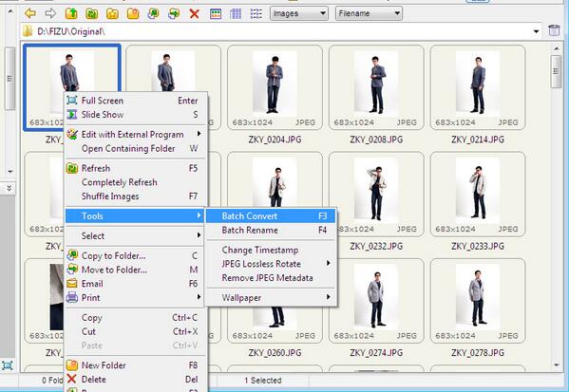Switch to details view toolbar icon
Image resolution: width=569 pixels, height=392 pixels.
pos(236,14)
